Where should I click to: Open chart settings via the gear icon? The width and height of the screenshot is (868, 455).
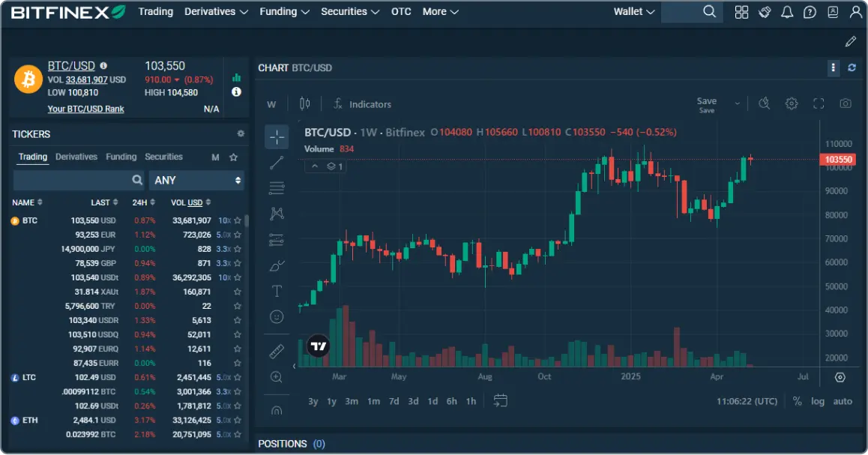(792, 103)
